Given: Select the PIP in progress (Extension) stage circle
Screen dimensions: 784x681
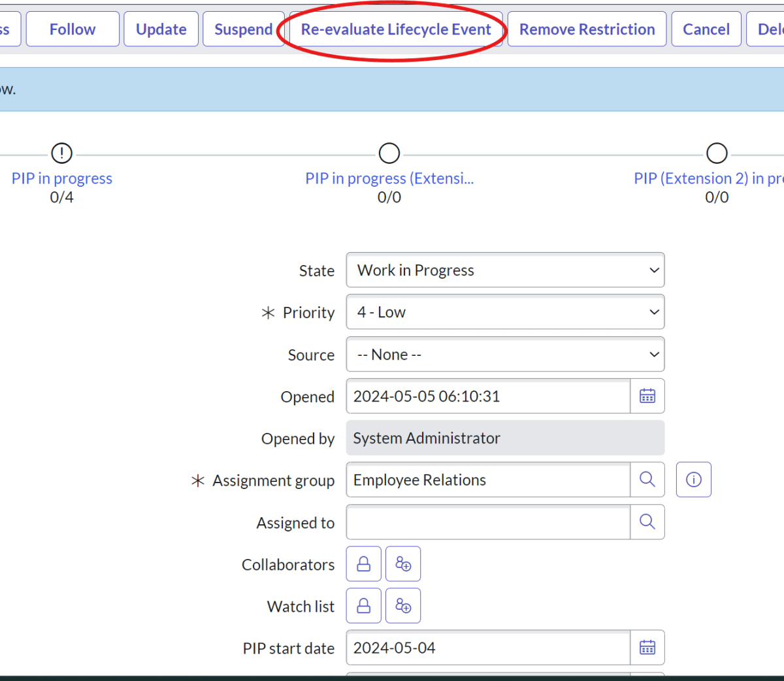Looking at the screenshot, I should [x=389, y=153].
